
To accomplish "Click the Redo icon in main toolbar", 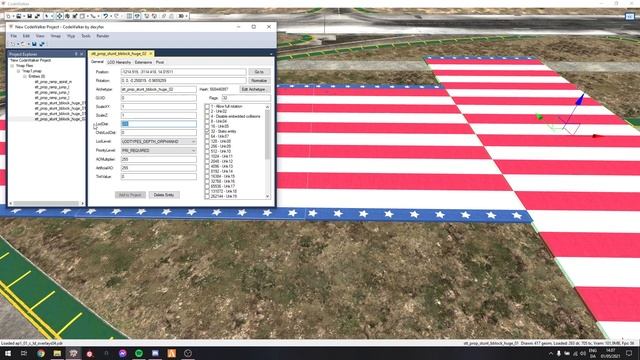I will click(x=116, y=16).
